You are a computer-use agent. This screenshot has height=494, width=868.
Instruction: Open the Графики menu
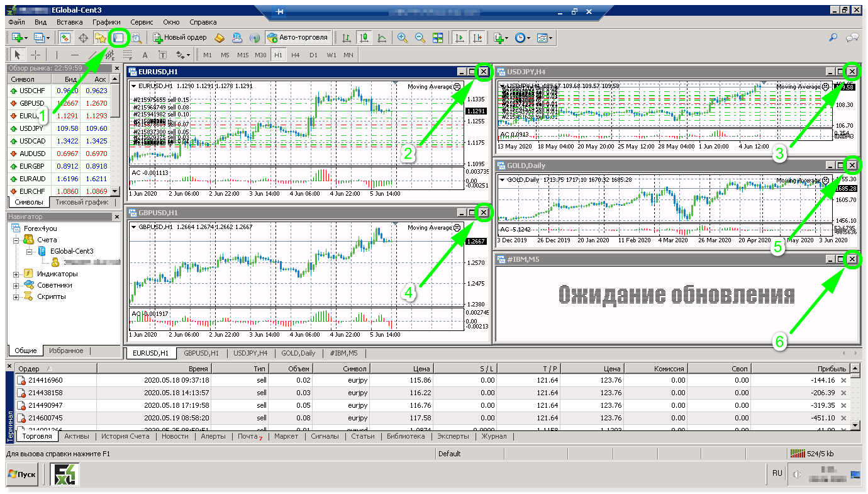(106, 22)
